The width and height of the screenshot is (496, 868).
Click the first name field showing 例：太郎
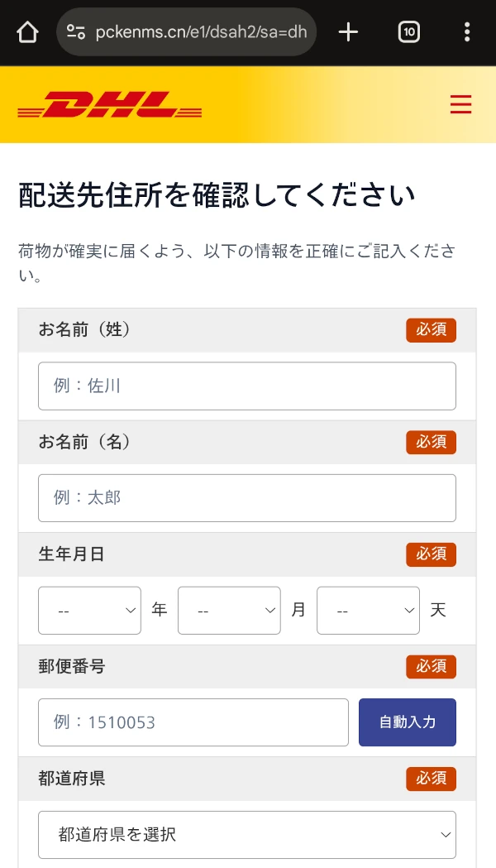[247, 497]
